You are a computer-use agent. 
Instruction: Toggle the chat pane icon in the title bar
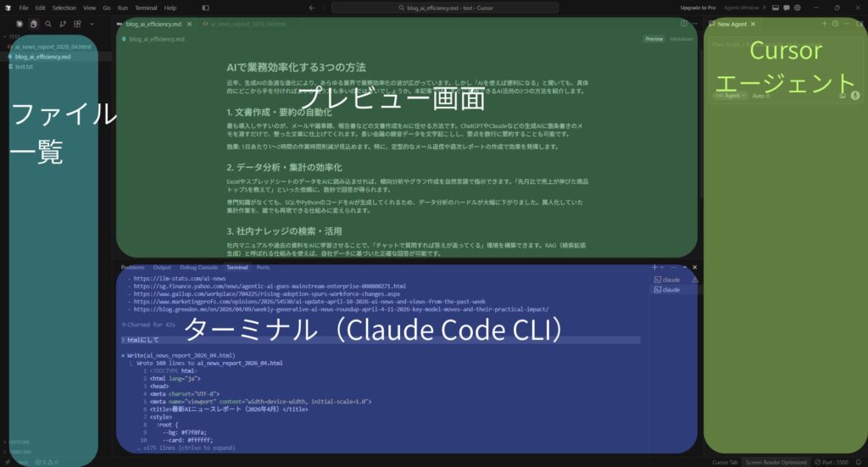click(x=786, y=8)
